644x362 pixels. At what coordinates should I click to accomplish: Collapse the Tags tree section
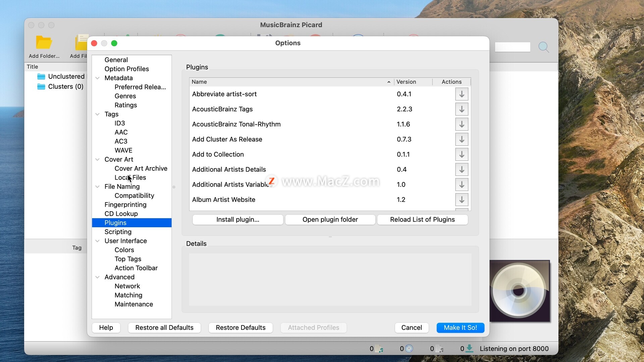pyautogui.click(x=97, y=114)
